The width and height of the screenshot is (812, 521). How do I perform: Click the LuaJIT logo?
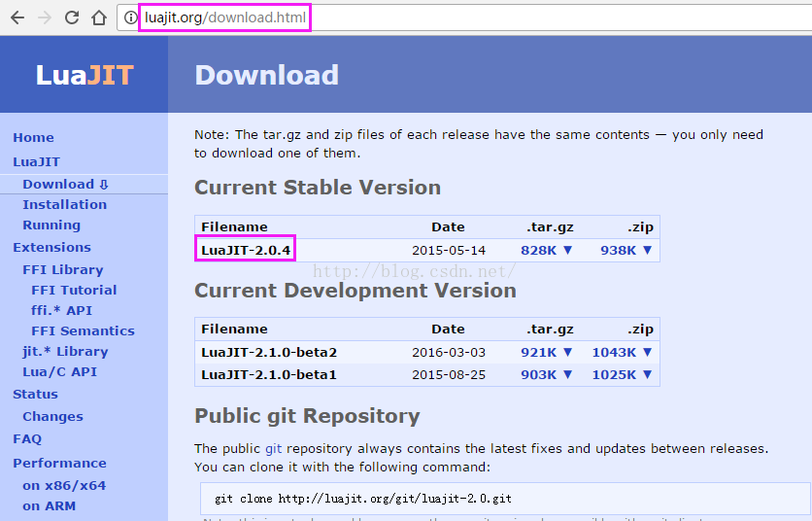(85, 75)
